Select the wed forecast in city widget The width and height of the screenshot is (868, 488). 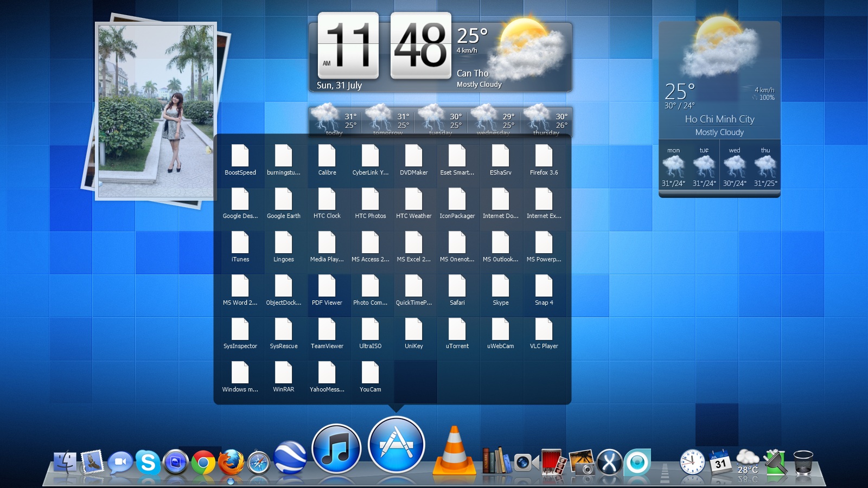pos(735,168)
